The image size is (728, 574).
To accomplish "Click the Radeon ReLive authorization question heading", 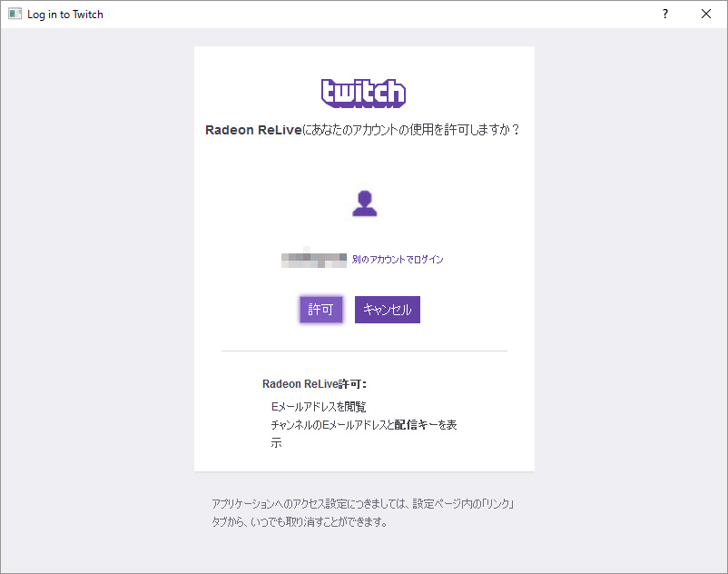I will click(x=363, y=130).
